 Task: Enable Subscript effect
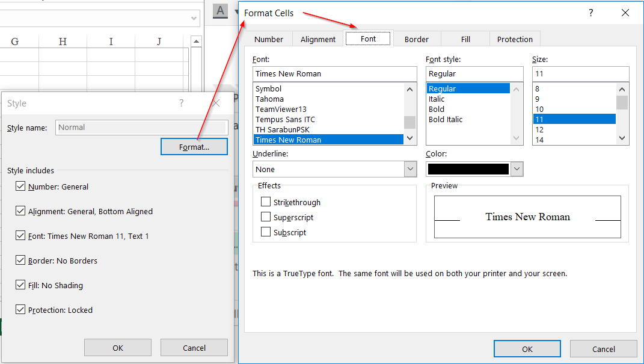(x=266, y=232)
